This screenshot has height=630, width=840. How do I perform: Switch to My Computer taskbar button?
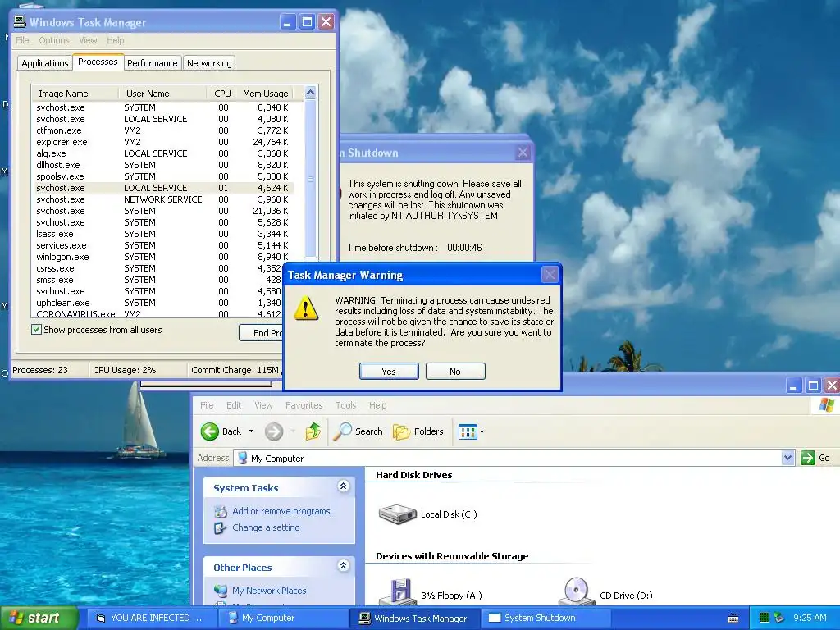point(284,618)
